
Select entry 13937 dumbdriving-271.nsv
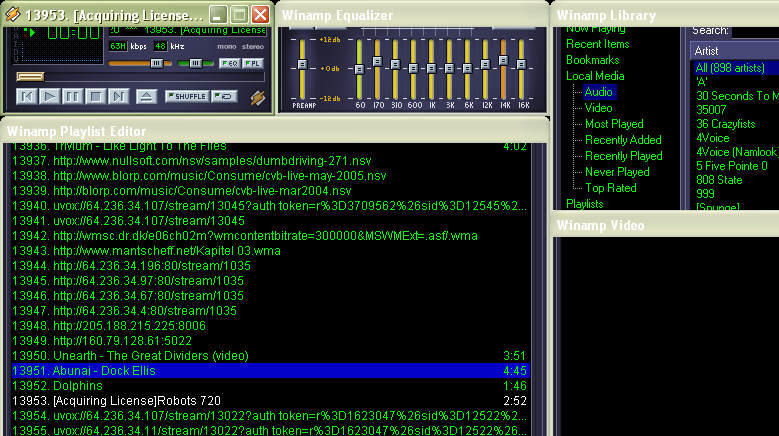[270, 161]
